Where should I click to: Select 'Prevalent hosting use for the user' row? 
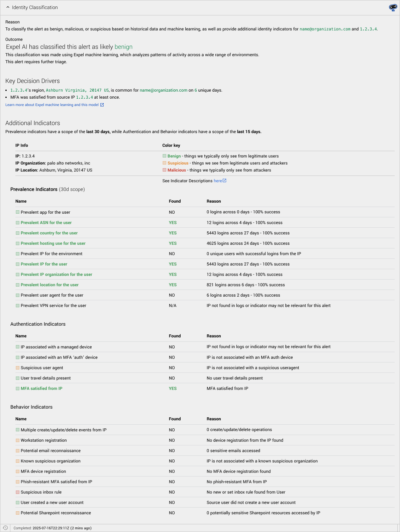click(x=205, y=243)
